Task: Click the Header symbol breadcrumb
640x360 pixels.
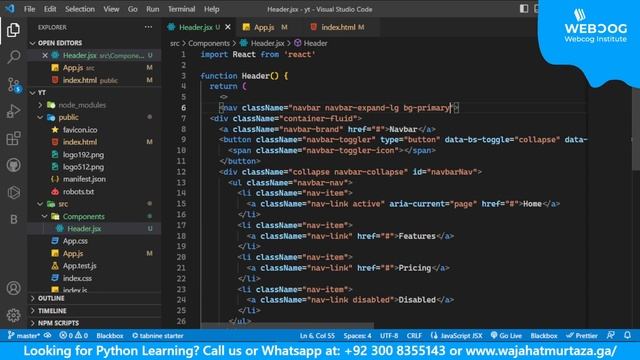Action: click(311, 43)
